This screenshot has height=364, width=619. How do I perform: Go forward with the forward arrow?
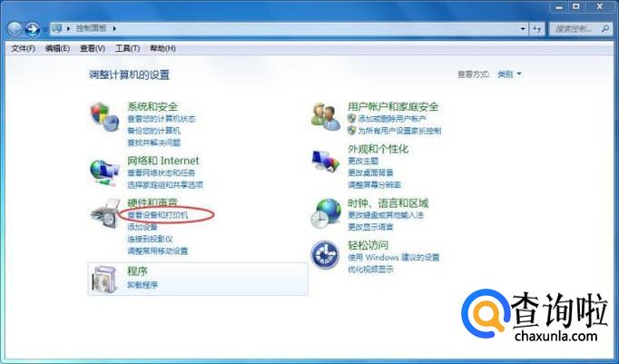pyautogui.click(x=32, y=29)
